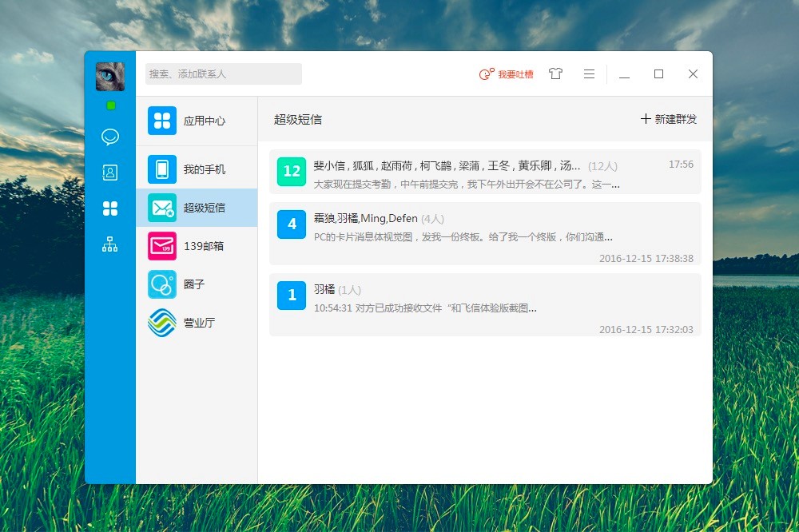Toggle your online status indicator dot
The width and height of the screenshot is (799, 532).
click(x=111, y=105)
